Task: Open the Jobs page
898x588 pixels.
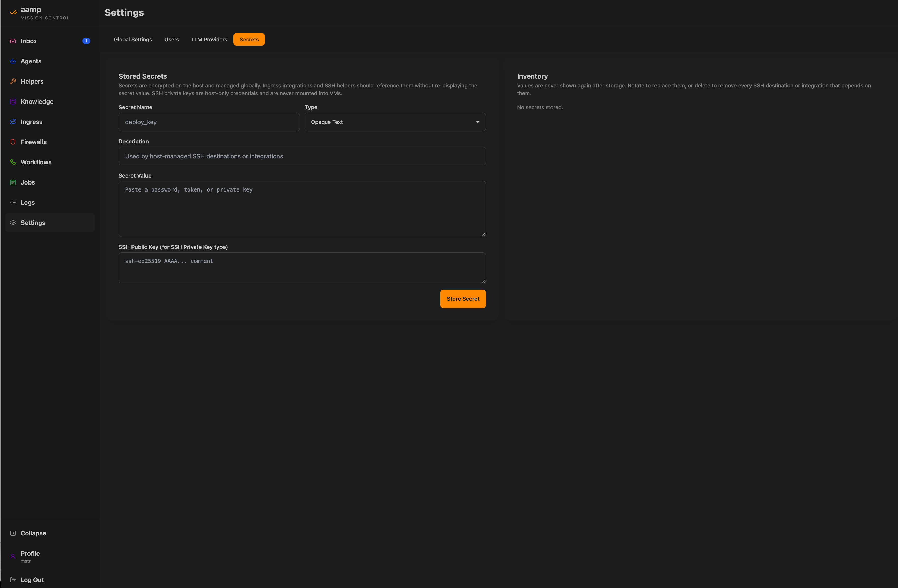Action: pos(50,182)
